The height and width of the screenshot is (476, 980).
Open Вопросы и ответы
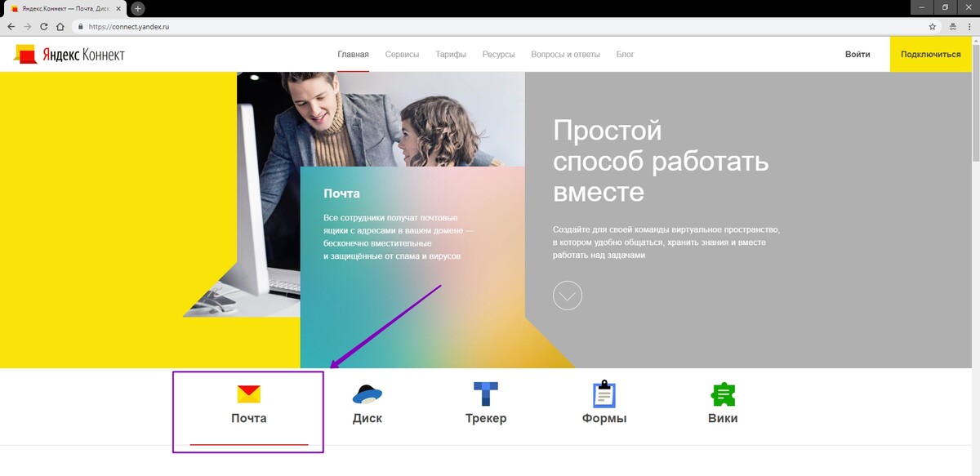point(565,55)
